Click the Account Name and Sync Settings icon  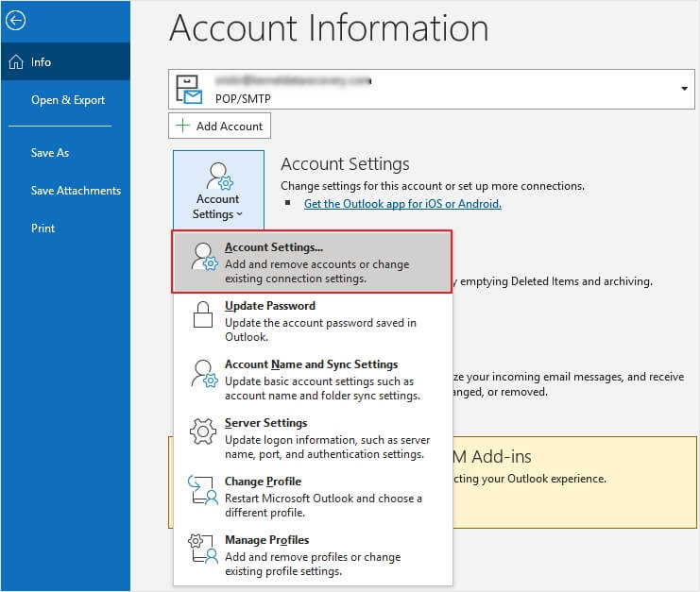(x=204, y=373)
